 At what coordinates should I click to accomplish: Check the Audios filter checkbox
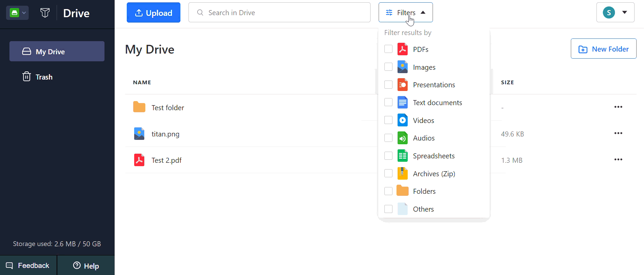[x=388, y=138]
